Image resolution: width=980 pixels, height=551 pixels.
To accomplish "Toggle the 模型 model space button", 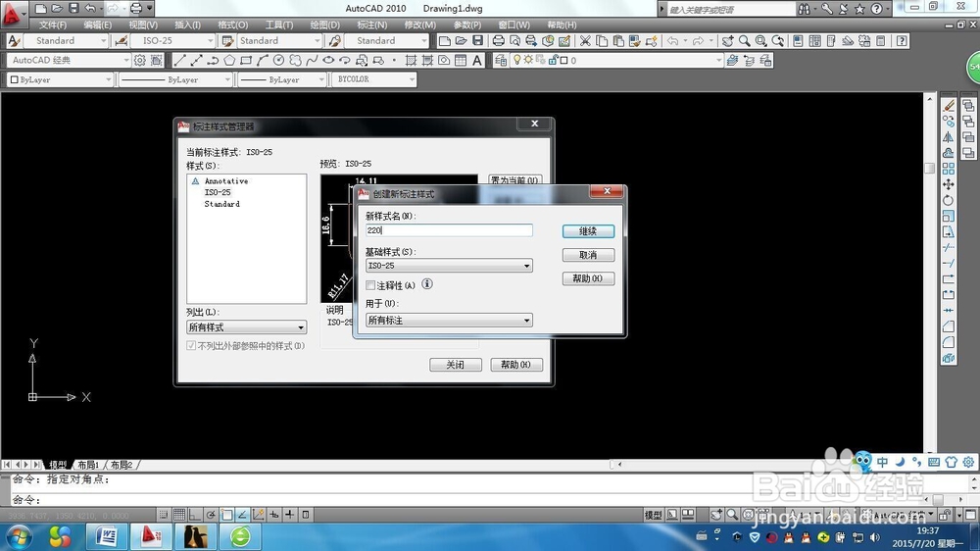I will 653,515.
